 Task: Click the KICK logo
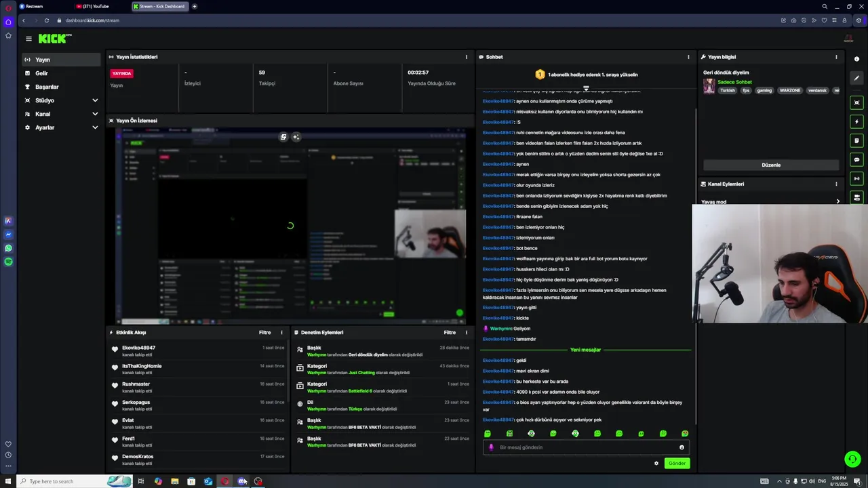54,39
